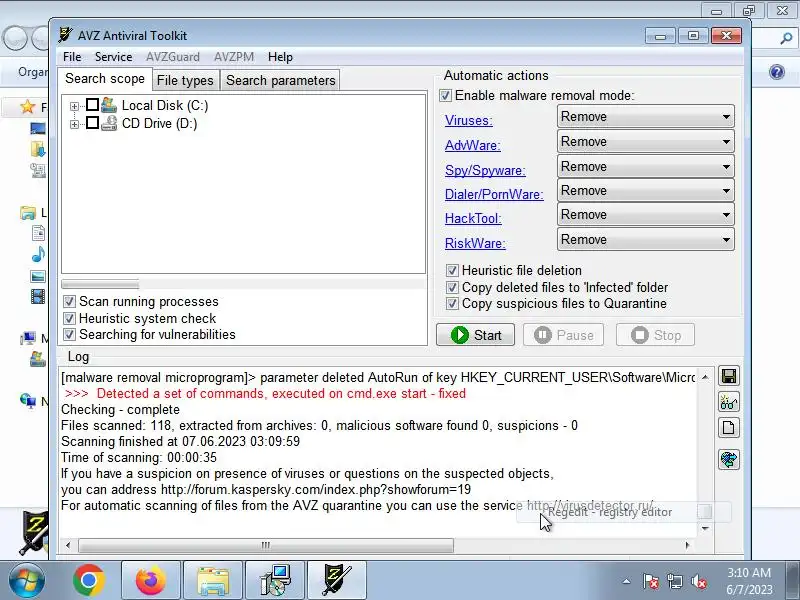Viewport: 800px width, 600px height.
Task: Open Favorites star in Explorer sidebar
Action: [x=27, y=107]
